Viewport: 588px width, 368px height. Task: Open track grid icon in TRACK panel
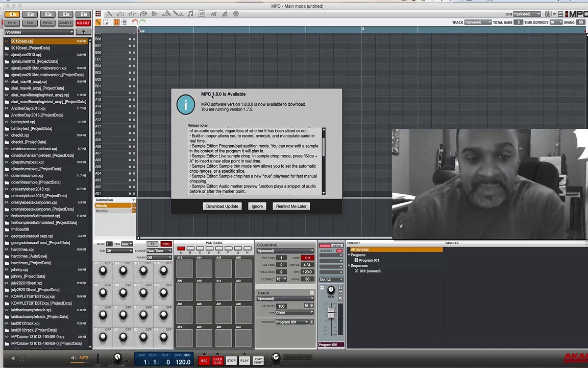pyautogui.click(x=312, y=292)
